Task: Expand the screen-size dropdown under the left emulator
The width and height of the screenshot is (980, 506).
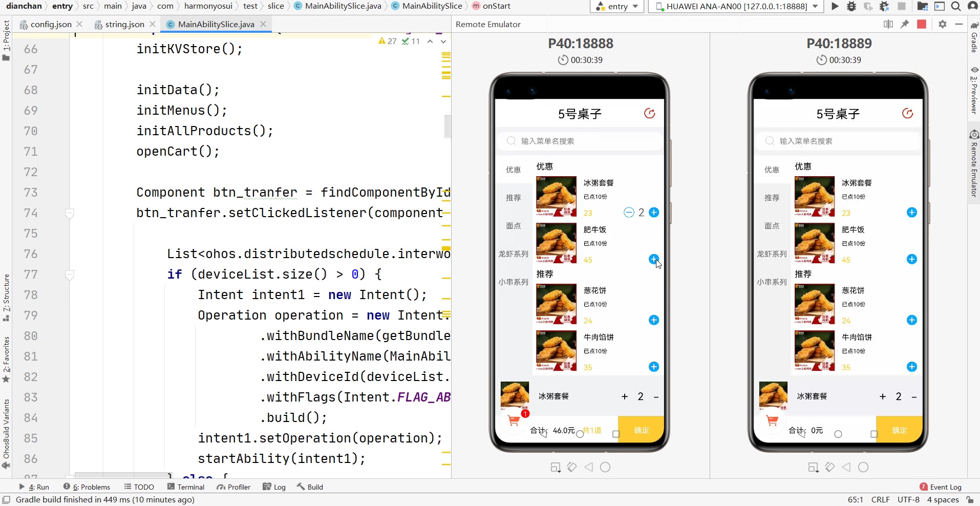Action: click(x=555, y=467)
